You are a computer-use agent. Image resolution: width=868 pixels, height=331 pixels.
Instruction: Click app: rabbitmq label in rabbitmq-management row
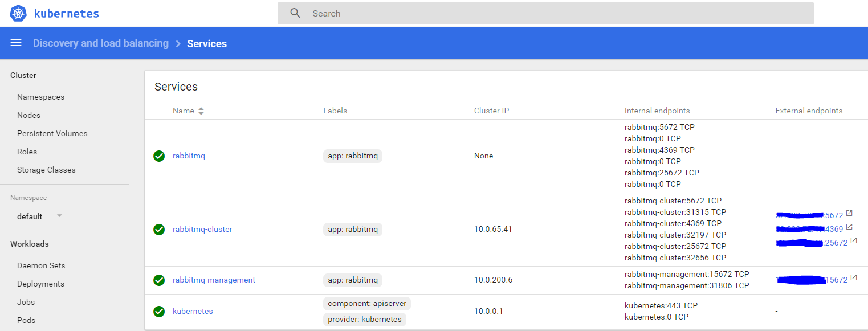coord(353,280)
